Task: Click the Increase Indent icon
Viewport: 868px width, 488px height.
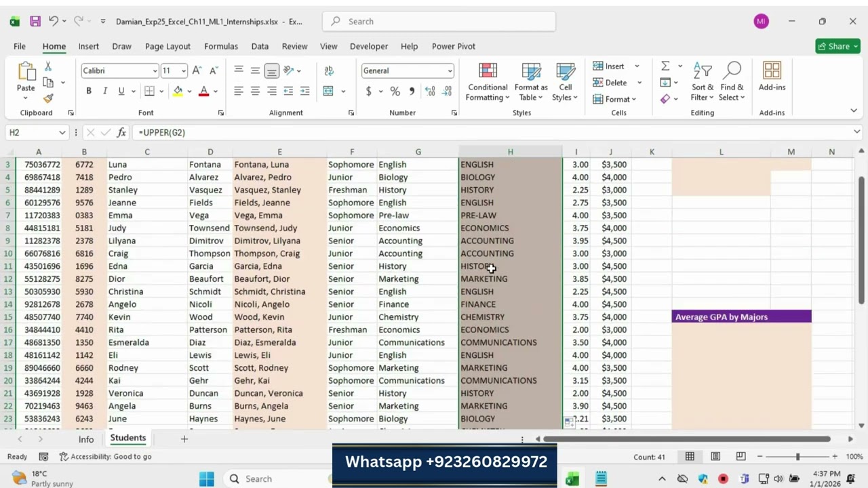Action: coord(305,91)
